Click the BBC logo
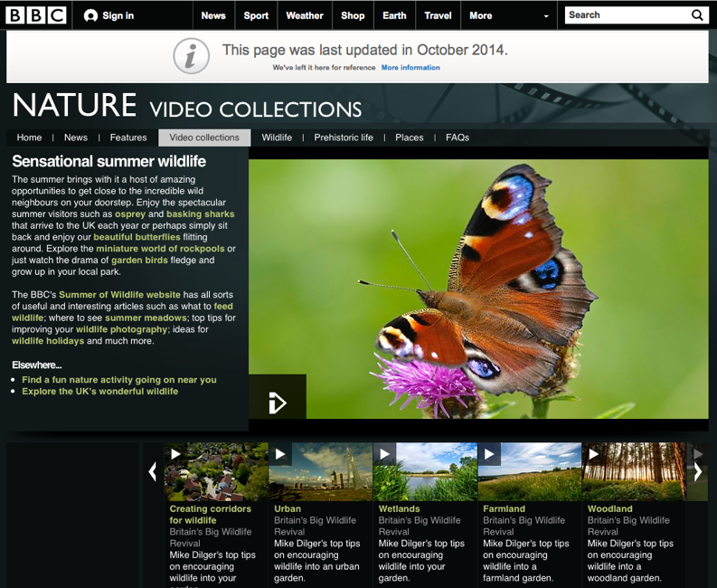Screen dimensions: 717x588 36,15
